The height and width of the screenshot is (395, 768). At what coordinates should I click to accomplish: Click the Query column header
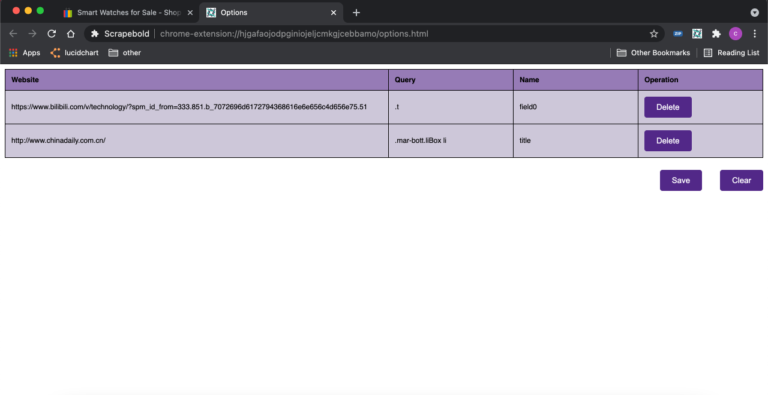coord(451,80)
